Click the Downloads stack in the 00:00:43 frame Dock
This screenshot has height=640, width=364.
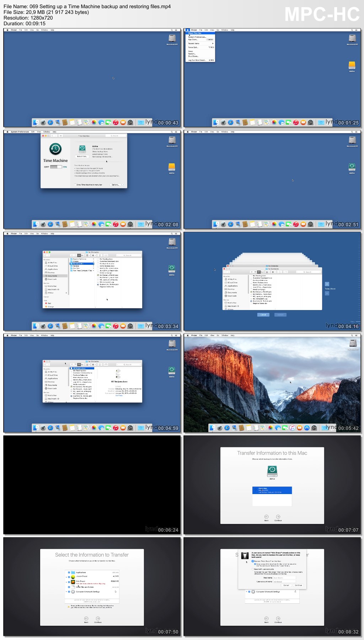(141, 122)
